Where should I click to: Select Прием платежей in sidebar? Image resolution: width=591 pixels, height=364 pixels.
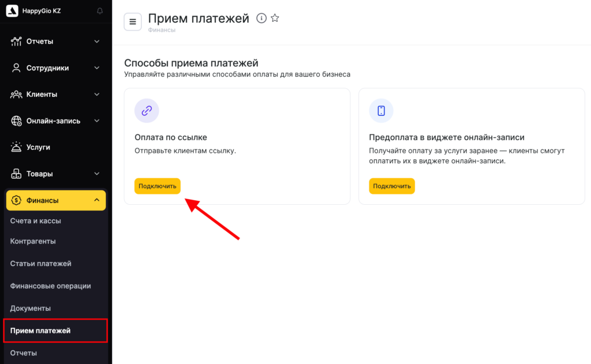40,331
